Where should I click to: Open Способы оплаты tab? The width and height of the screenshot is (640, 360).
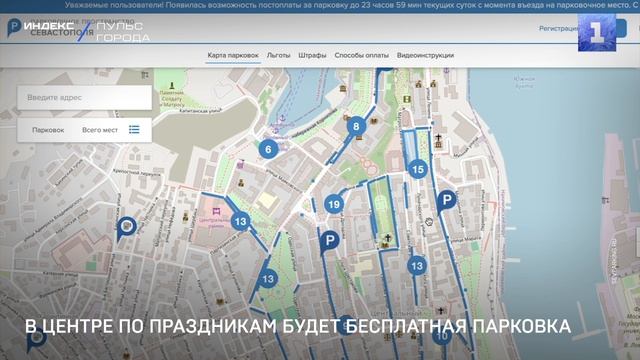pyautogui.click(x=361, y=55)
